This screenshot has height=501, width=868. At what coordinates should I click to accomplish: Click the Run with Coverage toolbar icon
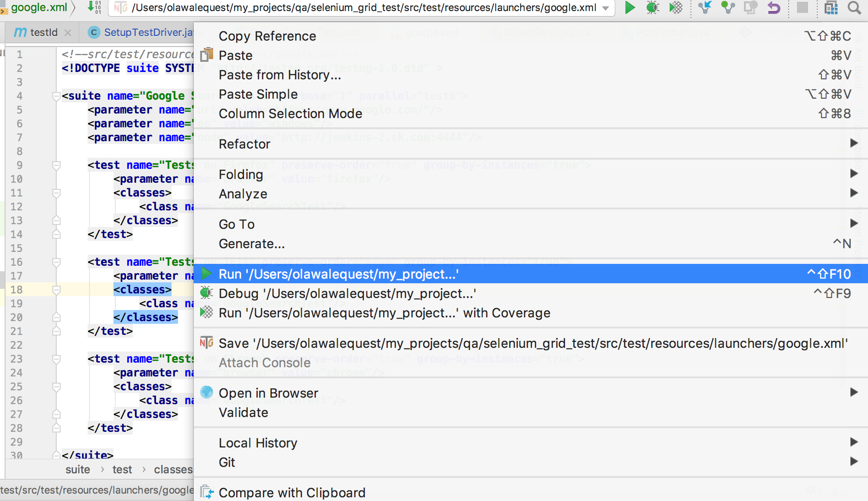(676, 8)
